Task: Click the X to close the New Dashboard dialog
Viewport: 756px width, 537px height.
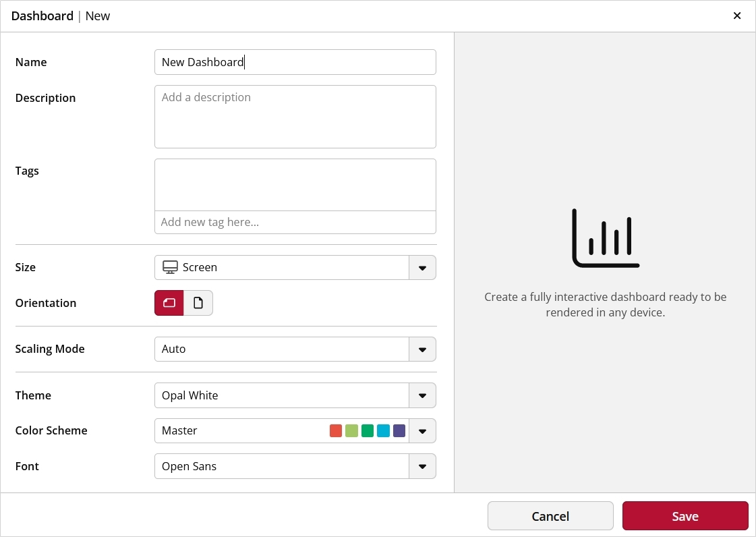Action: point(737,16)
